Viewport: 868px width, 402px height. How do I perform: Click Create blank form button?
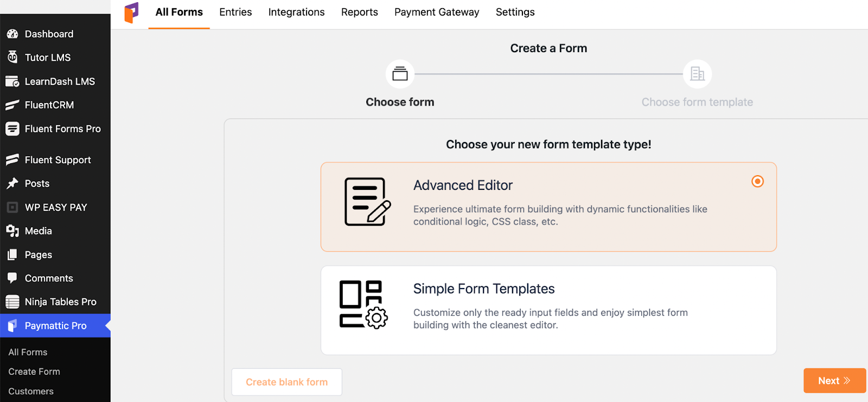click(286, 382)
